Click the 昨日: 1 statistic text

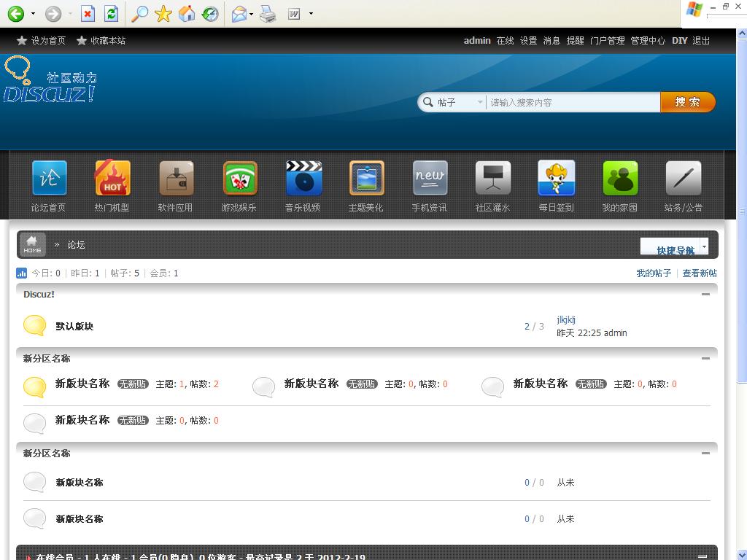coord(85,273)
